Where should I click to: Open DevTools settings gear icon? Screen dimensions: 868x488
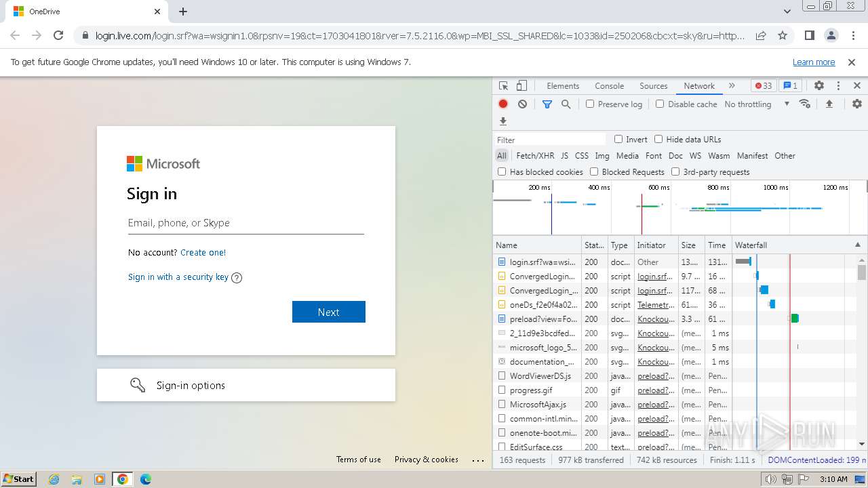coord(819,86)
